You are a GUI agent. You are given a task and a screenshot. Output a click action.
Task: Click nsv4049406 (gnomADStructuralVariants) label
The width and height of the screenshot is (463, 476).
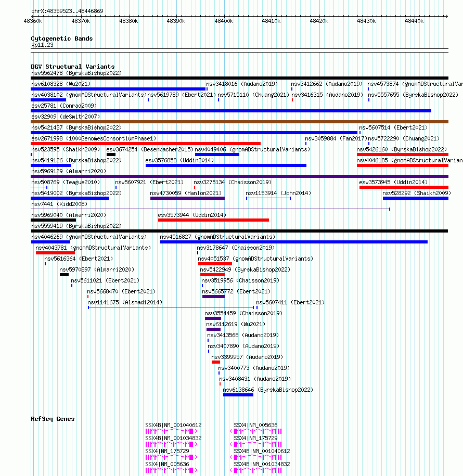[253, 150]
